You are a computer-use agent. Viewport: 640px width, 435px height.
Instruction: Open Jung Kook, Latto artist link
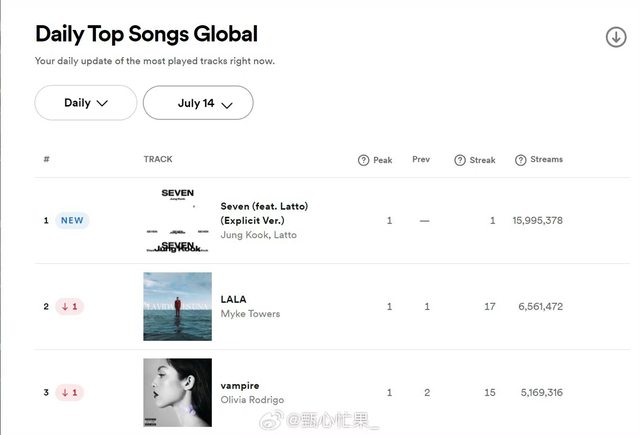pyautogui.click(x=258, y=235)
